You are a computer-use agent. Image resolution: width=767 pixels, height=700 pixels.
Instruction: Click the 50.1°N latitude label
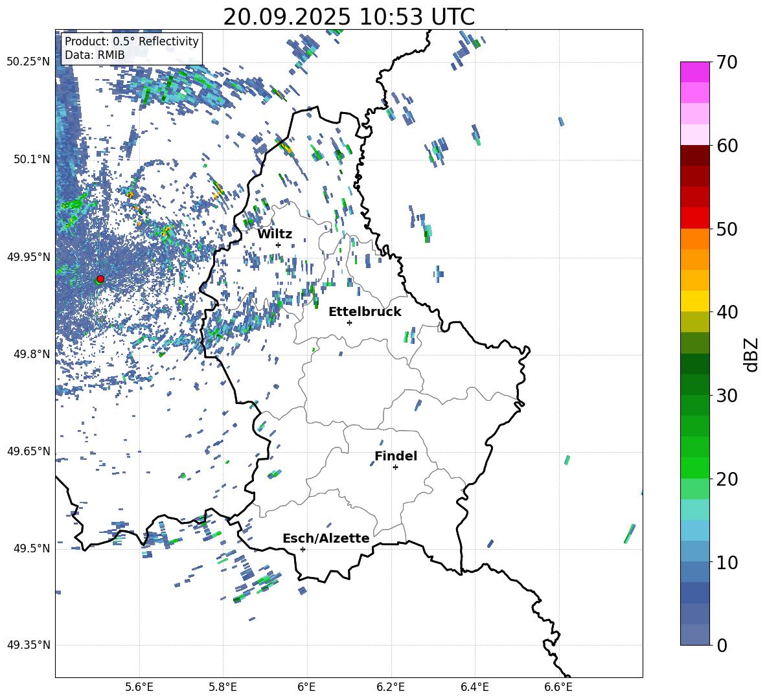32,159
